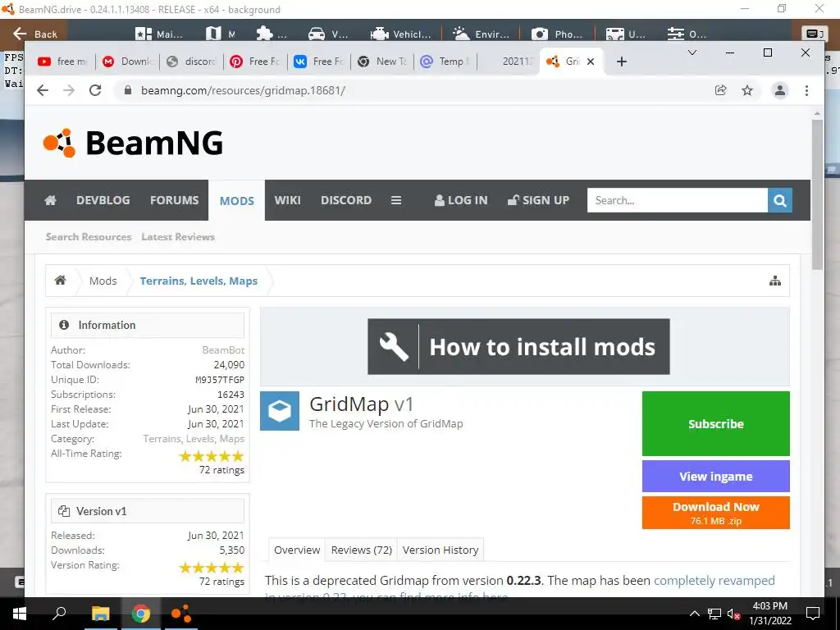The height and width of the screenshot is (630, 840).
Task: Open car vehicles item in BeamNG.drive bar
Action: 328,34
